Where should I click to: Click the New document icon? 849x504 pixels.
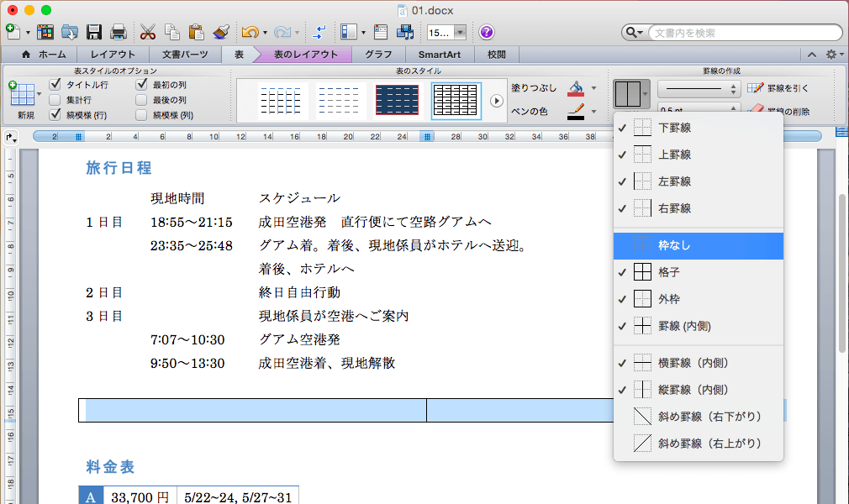point(13,33)
